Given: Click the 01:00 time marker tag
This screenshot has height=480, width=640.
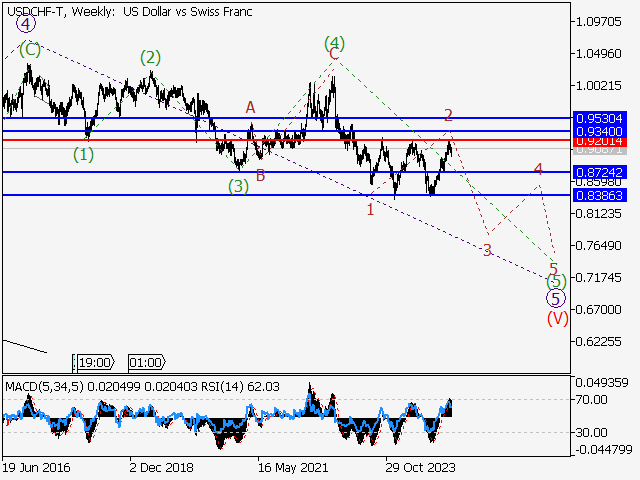Looking at the screenshot, I should coord(145,362).
